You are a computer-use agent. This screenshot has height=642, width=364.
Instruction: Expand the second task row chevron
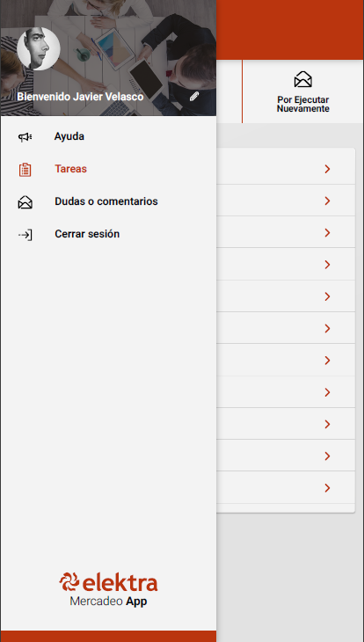327,201
